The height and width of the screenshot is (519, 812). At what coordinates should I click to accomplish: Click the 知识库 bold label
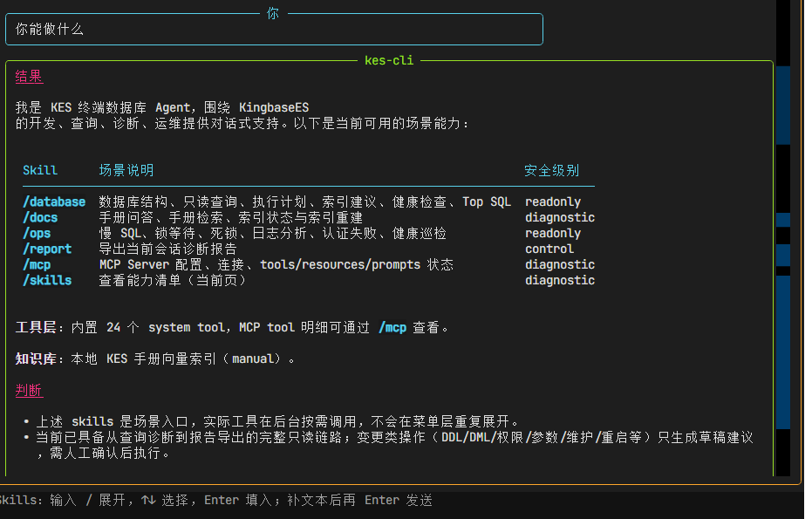(x=36, y=359)
